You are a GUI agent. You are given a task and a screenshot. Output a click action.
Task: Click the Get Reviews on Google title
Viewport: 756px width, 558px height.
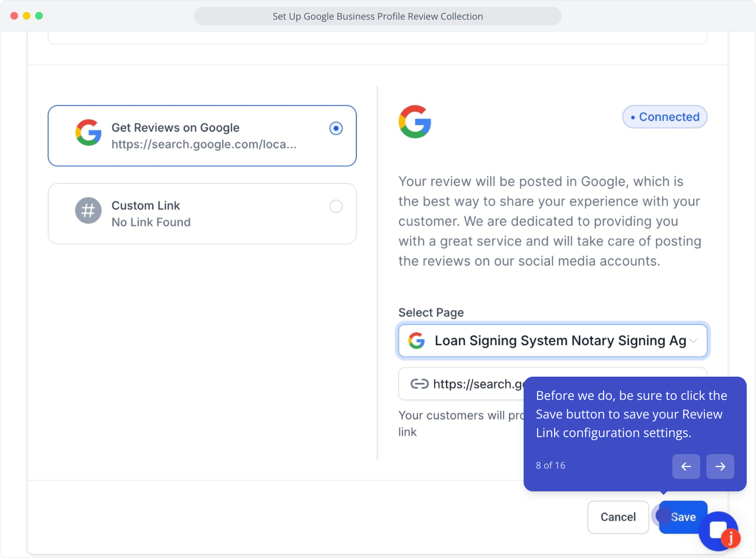click(176, 128)
